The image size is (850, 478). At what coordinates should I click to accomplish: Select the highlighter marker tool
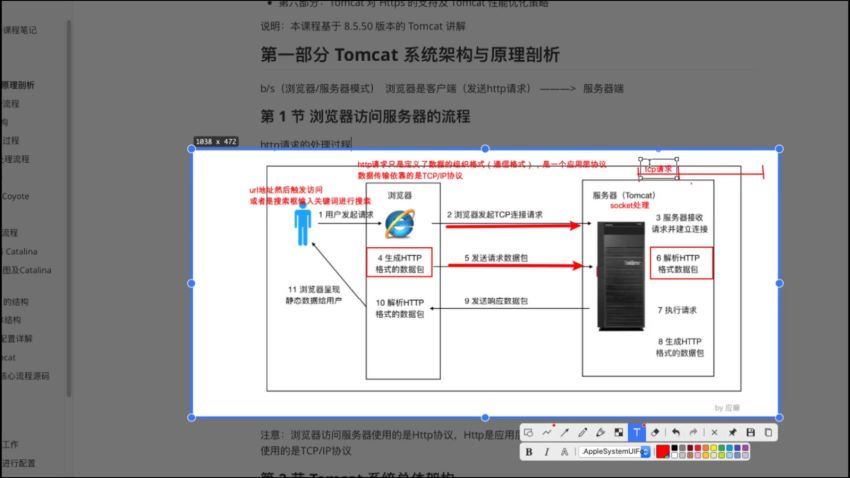(x=601, y=432)
